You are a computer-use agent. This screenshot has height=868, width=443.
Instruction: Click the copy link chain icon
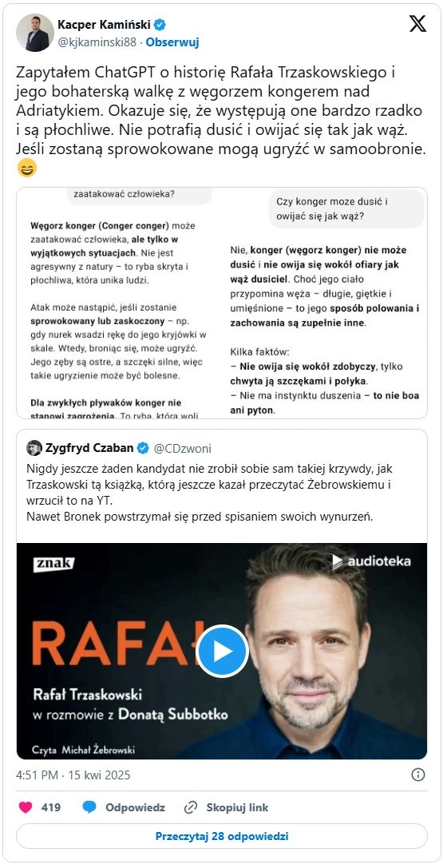(x=191, y=807)
